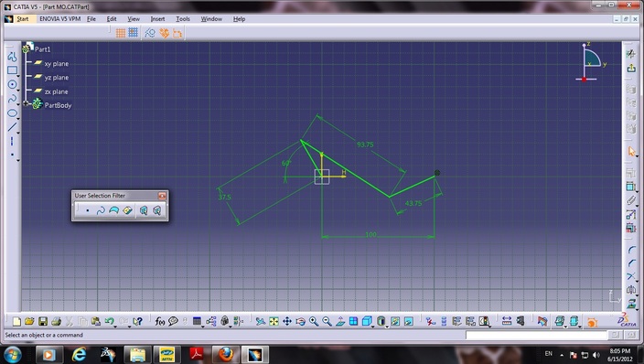
Task: Open the View menu
Action: pyautogui.click(x=134, y=19)
